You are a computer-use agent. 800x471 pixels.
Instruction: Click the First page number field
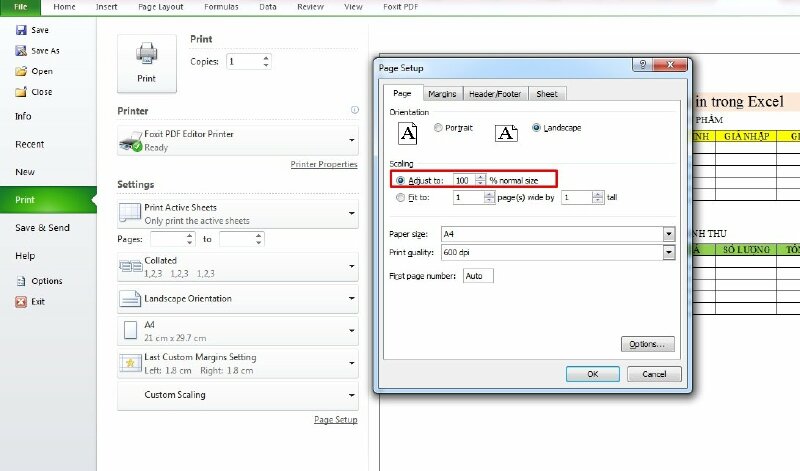[x=479, y=276]
